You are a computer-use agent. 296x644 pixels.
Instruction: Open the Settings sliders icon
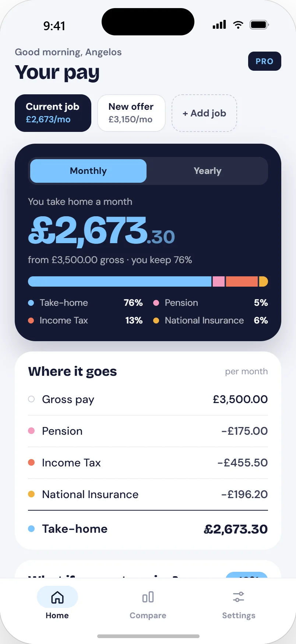(x=239, y=597)
